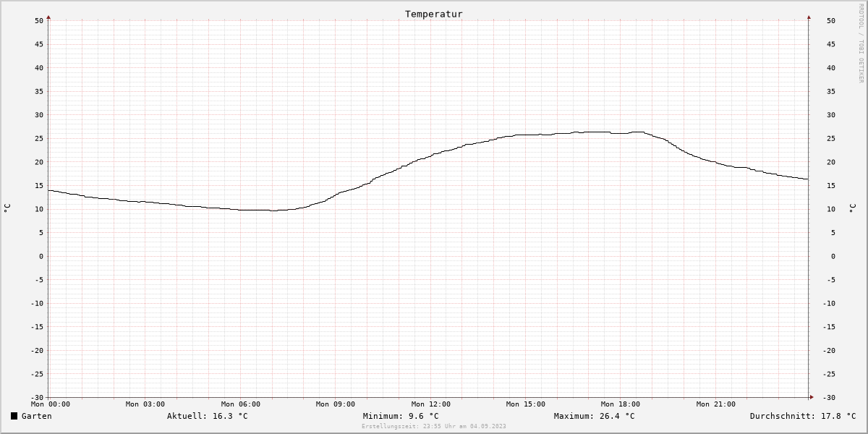Click the black Garten legend color swatch
This screenshot has height=434, width=868.
[14, 416]
